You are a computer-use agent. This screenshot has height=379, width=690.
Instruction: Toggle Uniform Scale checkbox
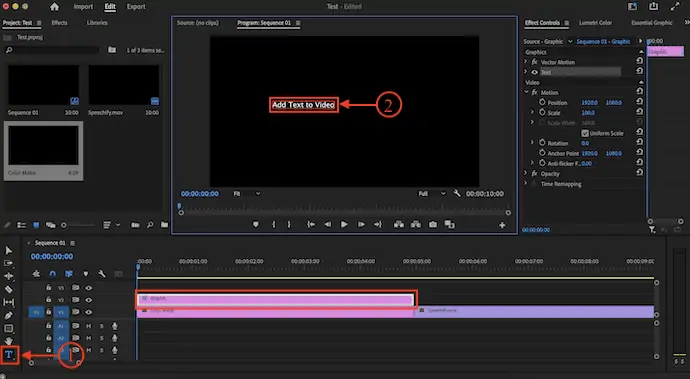coord(585,133)
